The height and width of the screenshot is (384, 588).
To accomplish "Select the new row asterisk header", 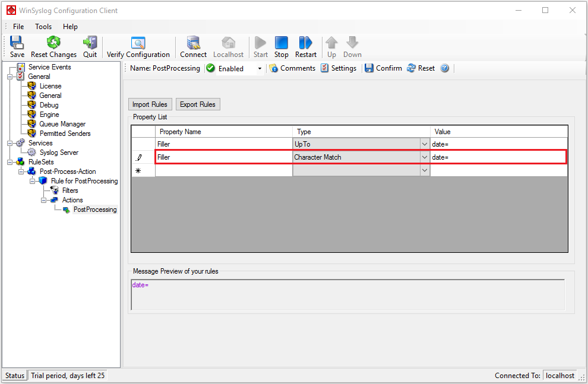I will tap(143, 170).
